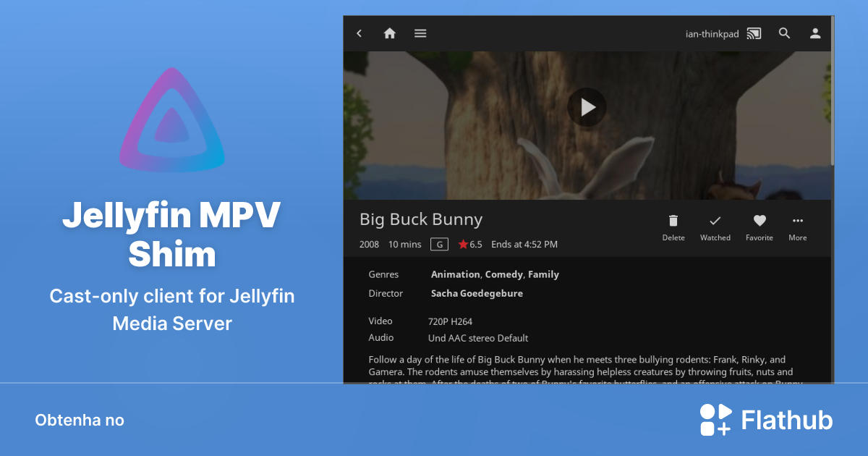
Task: Select the Animation genre link
Action: click(x=455, y=274)
